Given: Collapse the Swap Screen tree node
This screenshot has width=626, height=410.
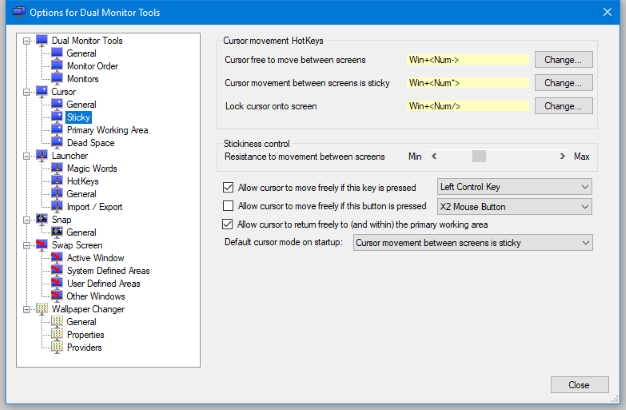Looking at the screenshot, I should [x=27, y=245].
